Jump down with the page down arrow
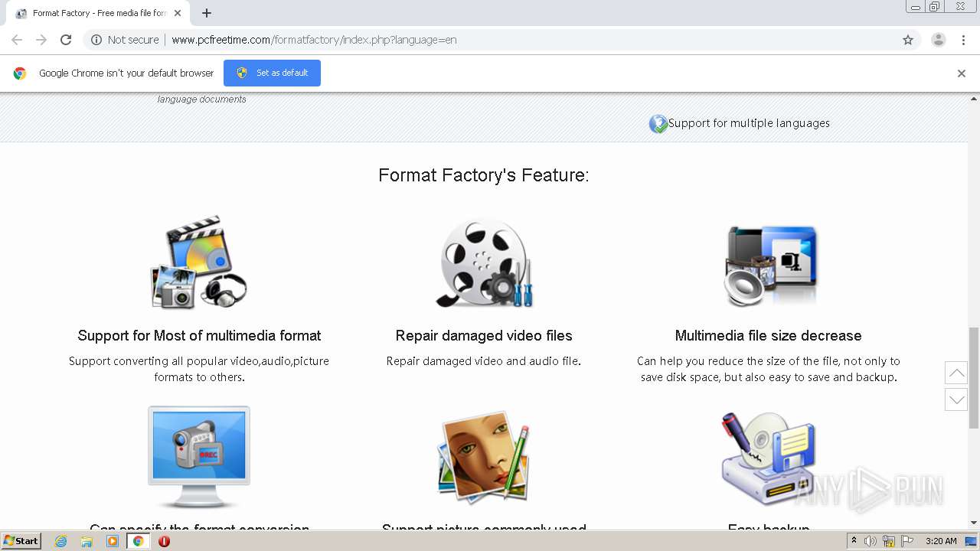 pyautogui.click(x=956, y=399)
